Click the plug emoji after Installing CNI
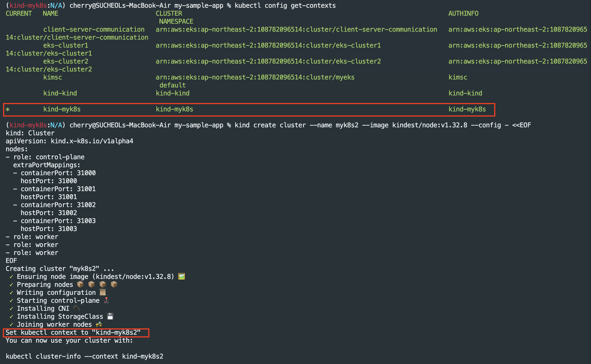591x364 pixels. coord(76,308)
